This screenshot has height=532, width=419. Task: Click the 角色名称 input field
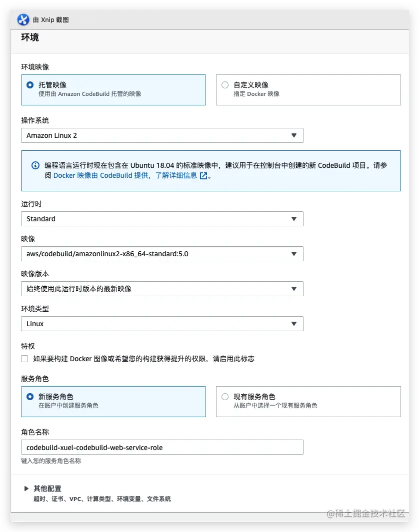coord(162,447)
